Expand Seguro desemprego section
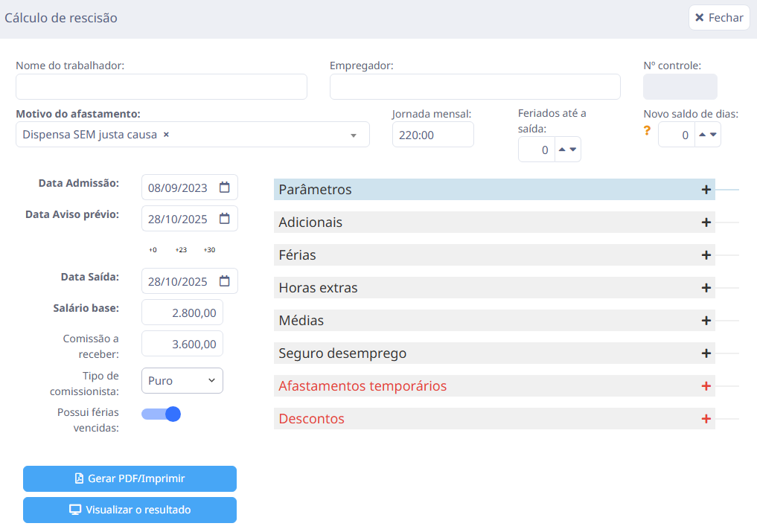Image resolution: width=757 pixels, height=532 pixels. pos(494,353)
